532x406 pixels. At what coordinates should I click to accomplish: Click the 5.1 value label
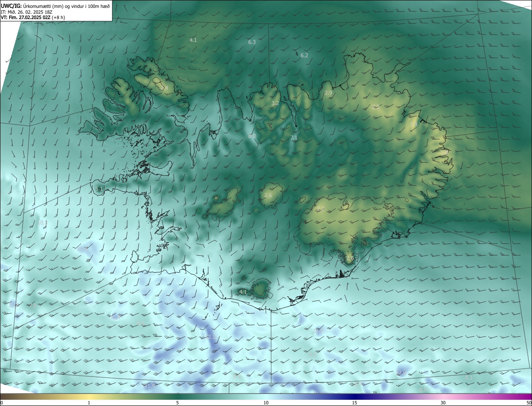(x=99, y=189)
